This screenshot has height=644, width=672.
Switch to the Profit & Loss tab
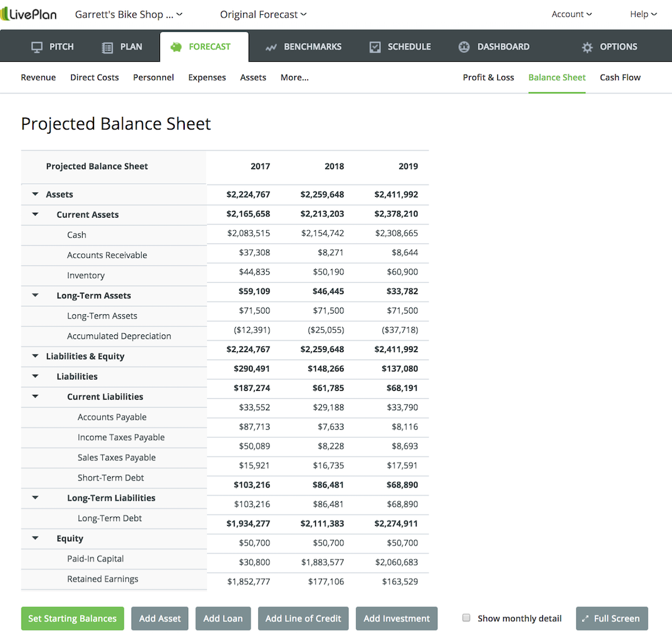[x=488, y=77]
